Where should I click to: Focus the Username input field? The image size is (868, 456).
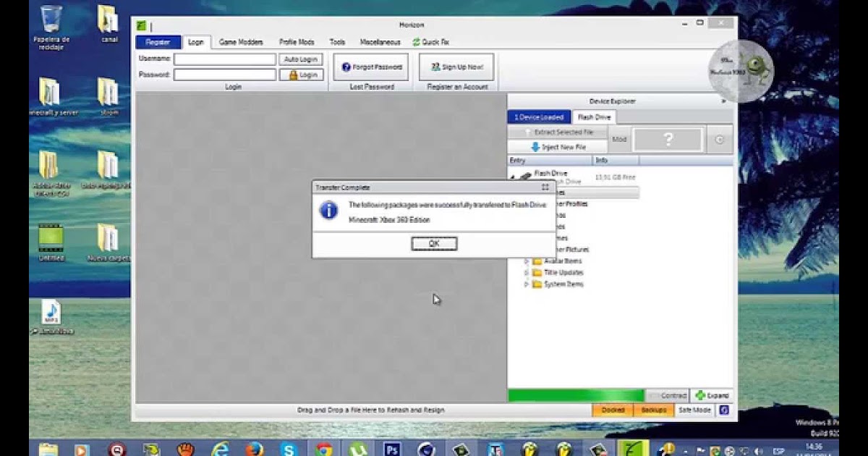[225, 59]
